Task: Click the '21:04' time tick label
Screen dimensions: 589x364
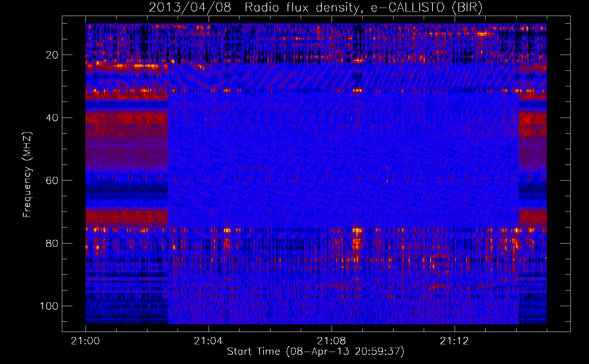Action: pyautogui.click(x=208, y=341)
